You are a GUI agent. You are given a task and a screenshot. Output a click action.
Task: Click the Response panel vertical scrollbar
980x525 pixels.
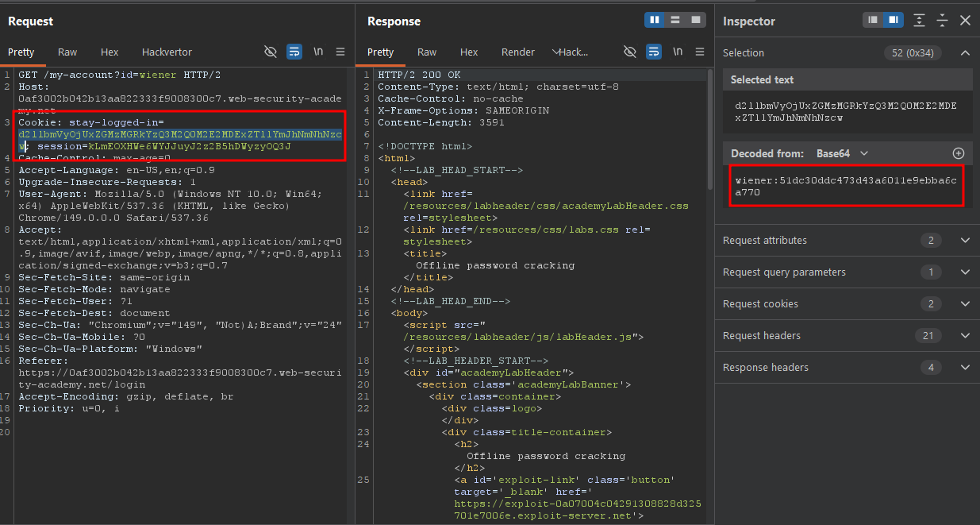pyautogui.click(x=709, y=129)
